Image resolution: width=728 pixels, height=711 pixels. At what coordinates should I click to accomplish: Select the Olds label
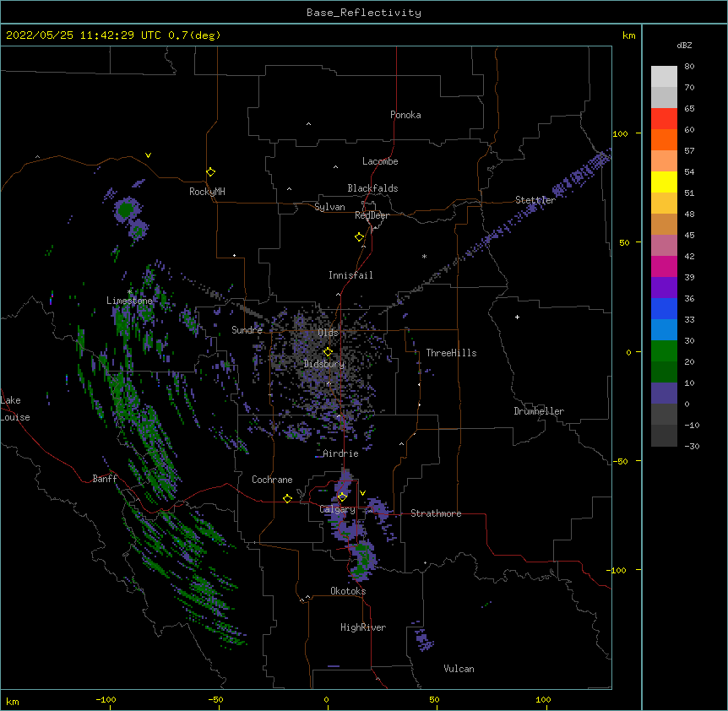[328, 333]
